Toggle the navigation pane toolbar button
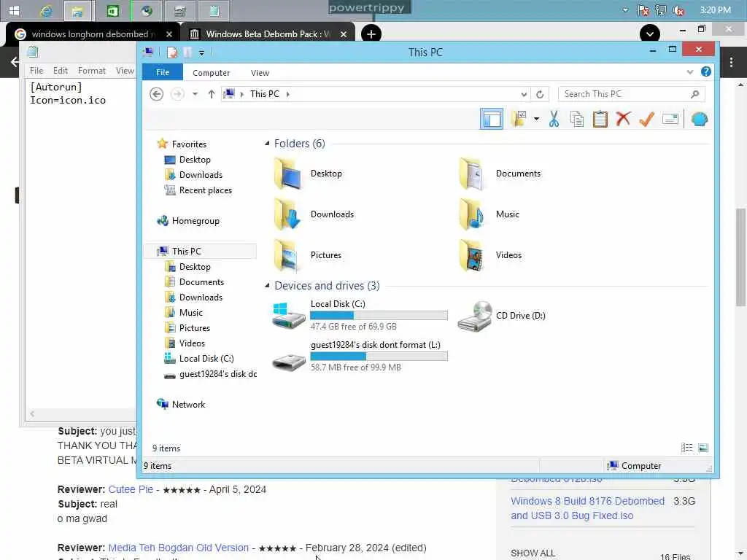The height and width of the screenshot is (560, 747). pos(491,119)
